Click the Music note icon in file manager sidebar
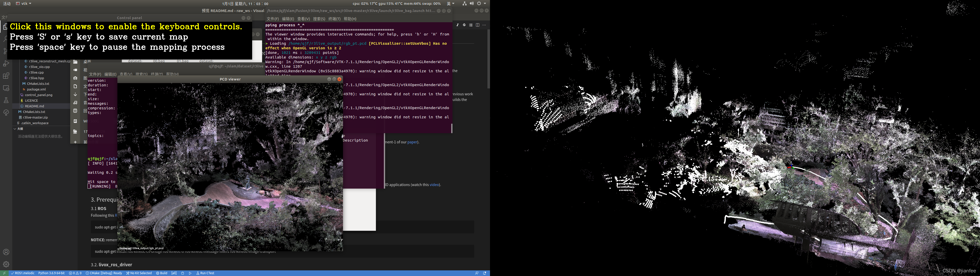Viewport: 980px width, 276px height. pyautogui.click(x=75, y=102)
